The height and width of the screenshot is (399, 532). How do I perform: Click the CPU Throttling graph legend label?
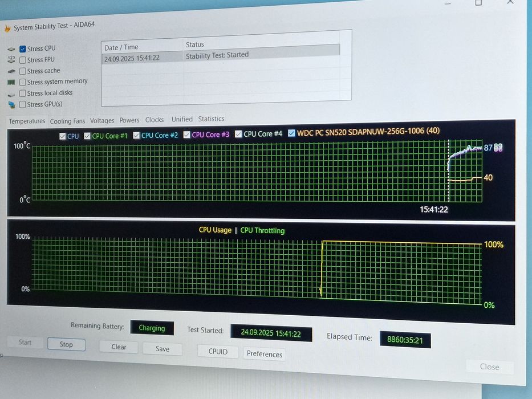point(263,231)
